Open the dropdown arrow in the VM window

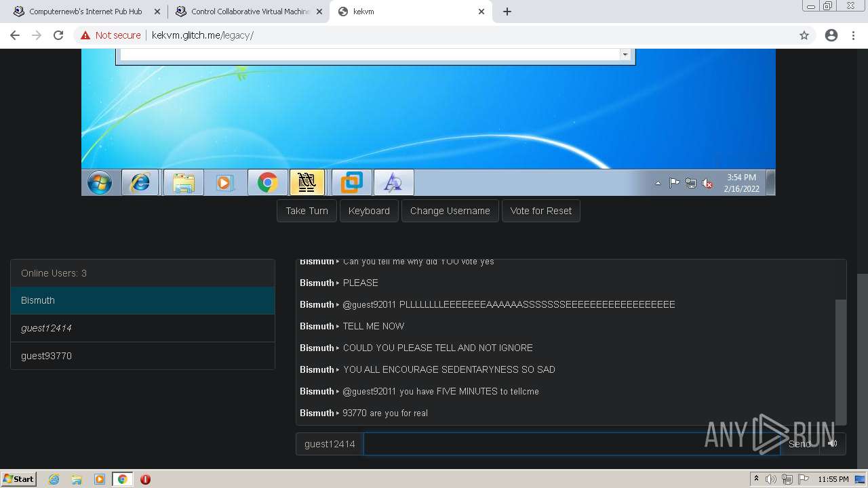coord(625,55)
